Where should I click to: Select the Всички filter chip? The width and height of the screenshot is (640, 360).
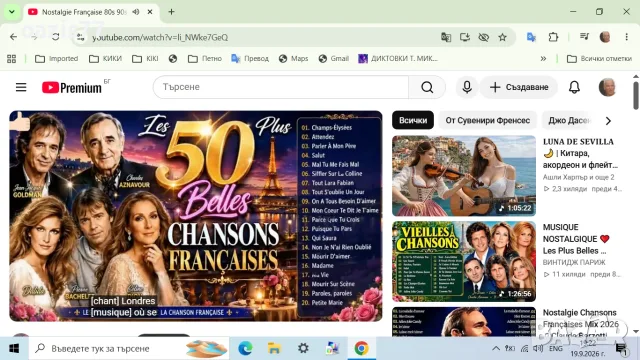point(413,120)
